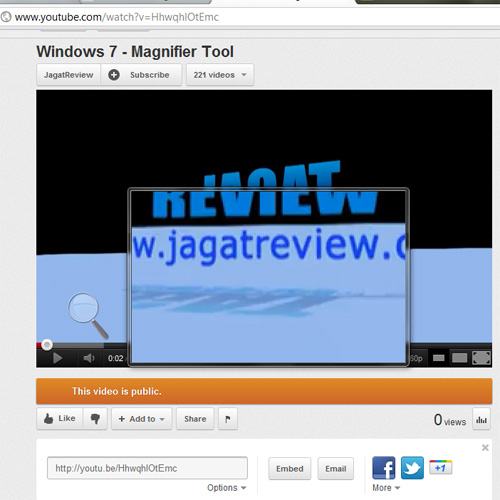Click the Embed button

pyautogui.click(x=290, y=469)
